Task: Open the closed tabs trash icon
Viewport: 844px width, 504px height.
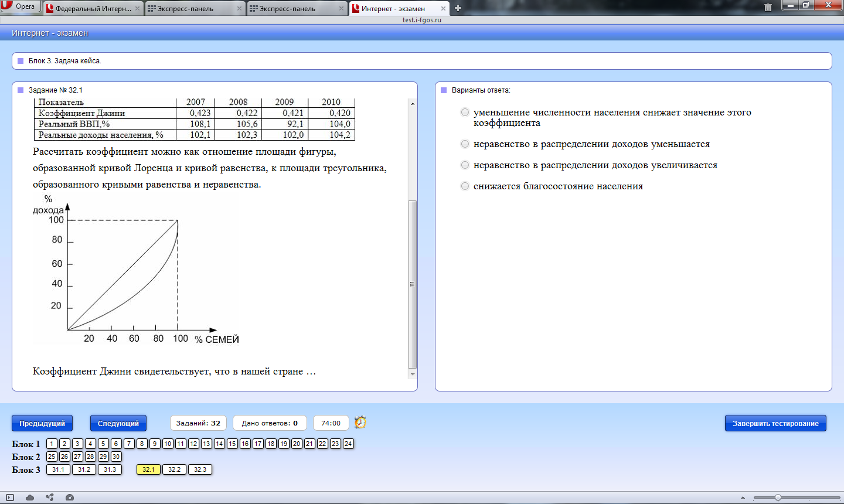Action: (x=768, y=8)
